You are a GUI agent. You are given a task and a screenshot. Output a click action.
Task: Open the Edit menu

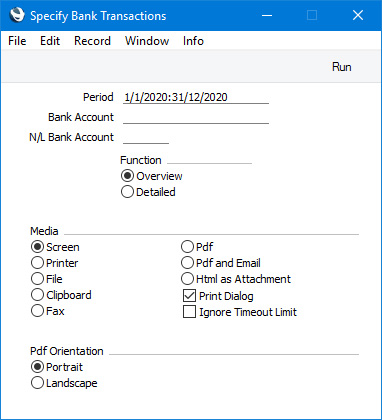coord(50,41)
